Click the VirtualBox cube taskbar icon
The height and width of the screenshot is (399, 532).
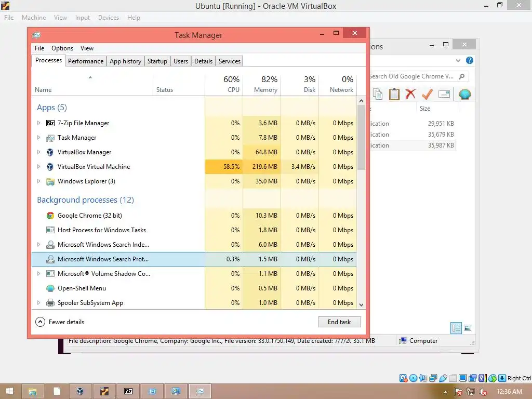coord(80,392)
